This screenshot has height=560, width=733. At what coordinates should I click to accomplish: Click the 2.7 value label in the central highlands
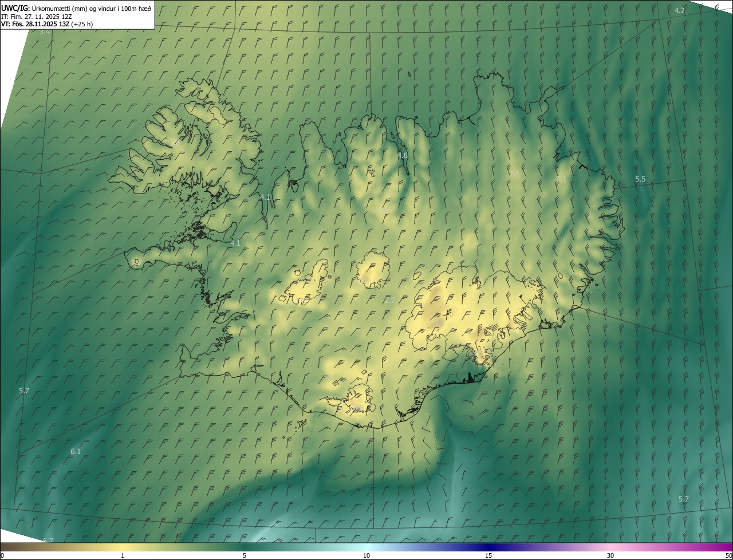click(x=390, y=300)
